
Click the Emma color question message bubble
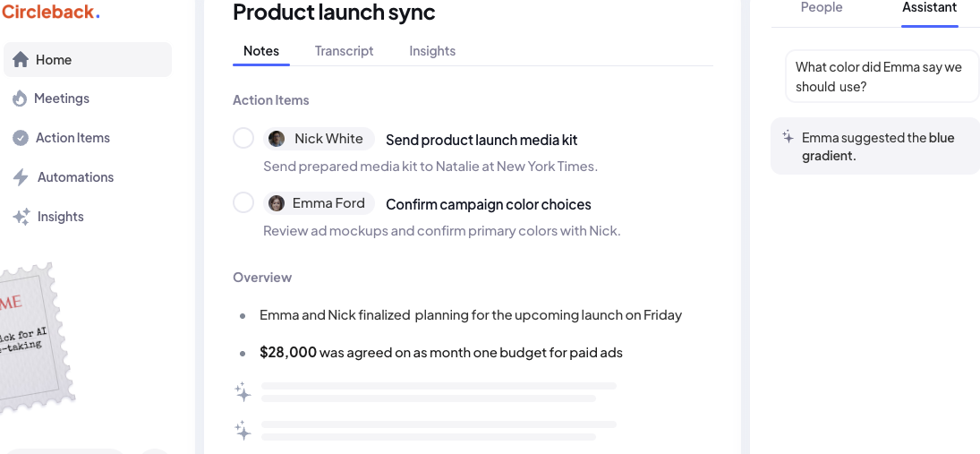[882, 76]
